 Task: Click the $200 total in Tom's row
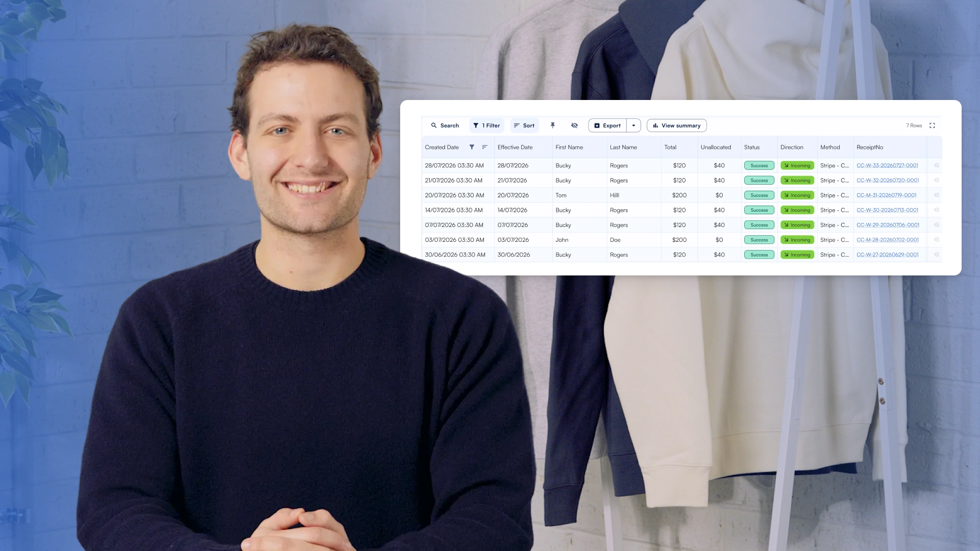pyautogui.click(x=679, y=195)
